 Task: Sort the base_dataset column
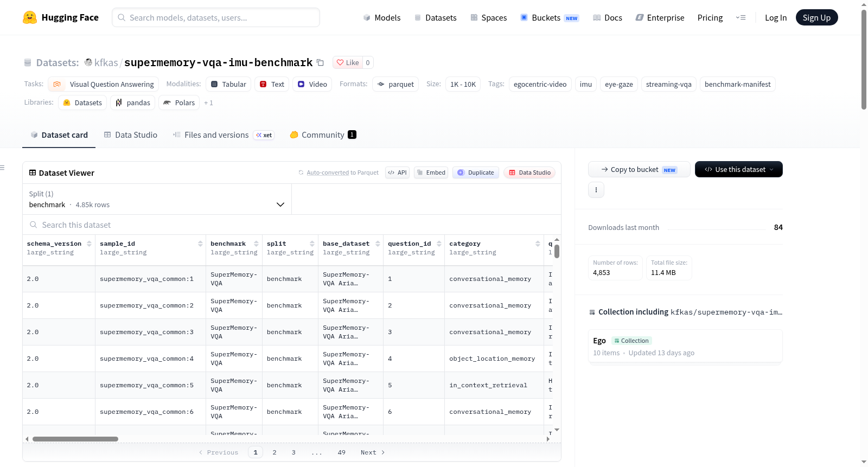click(x=378, y=244)
